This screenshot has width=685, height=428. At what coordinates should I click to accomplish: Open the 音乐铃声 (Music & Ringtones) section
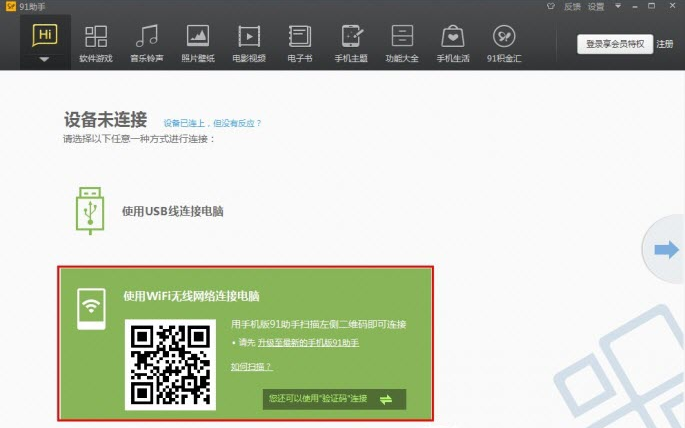click(147, 43)
